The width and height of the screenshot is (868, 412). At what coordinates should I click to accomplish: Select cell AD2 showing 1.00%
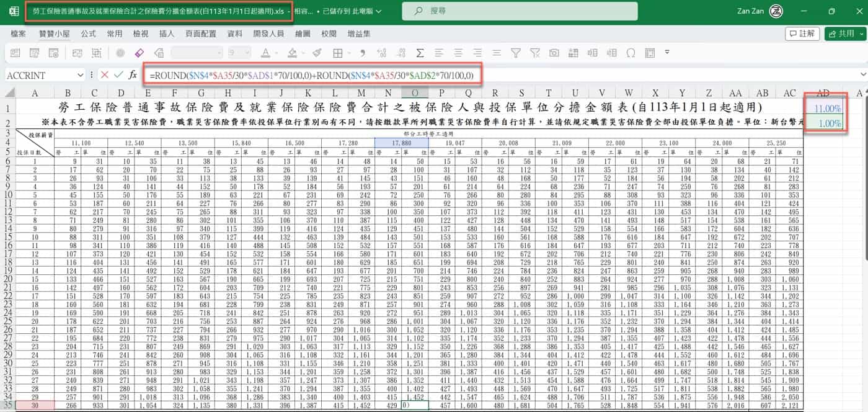click(x=823, y=123)
